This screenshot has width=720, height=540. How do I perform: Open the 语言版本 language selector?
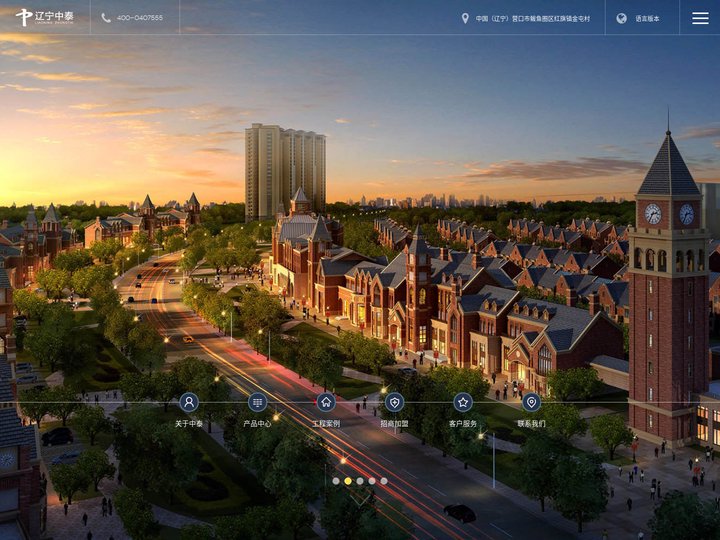[647, 19]
